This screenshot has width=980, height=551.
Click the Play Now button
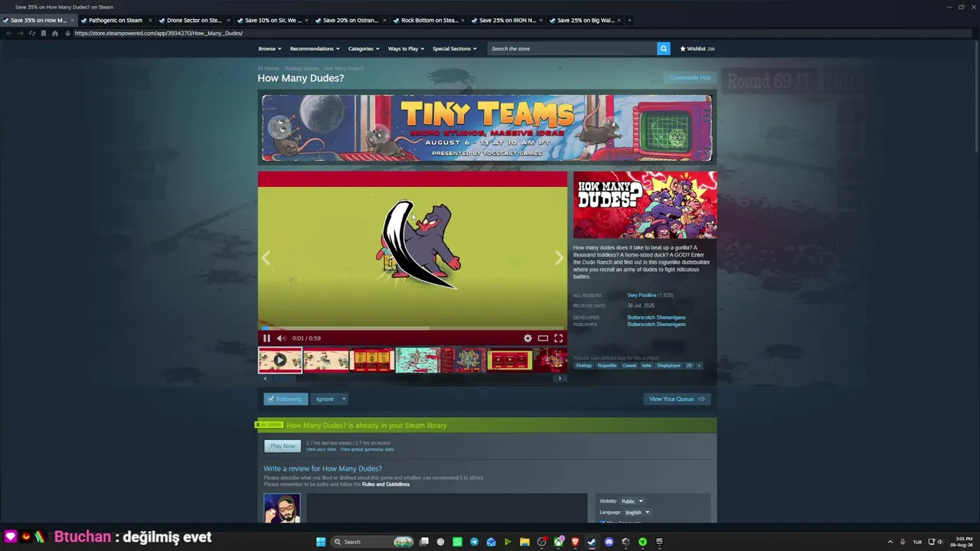[x=283, y=446]
